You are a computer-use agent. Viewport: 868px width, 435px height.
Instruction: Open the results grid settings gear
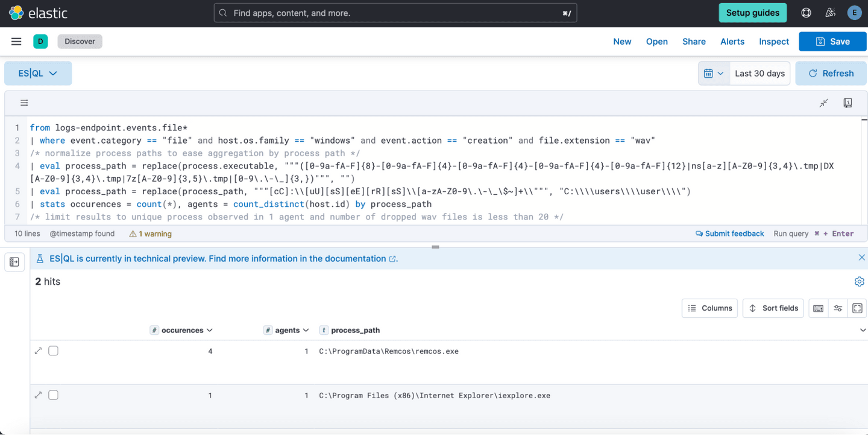pos(860,281)
